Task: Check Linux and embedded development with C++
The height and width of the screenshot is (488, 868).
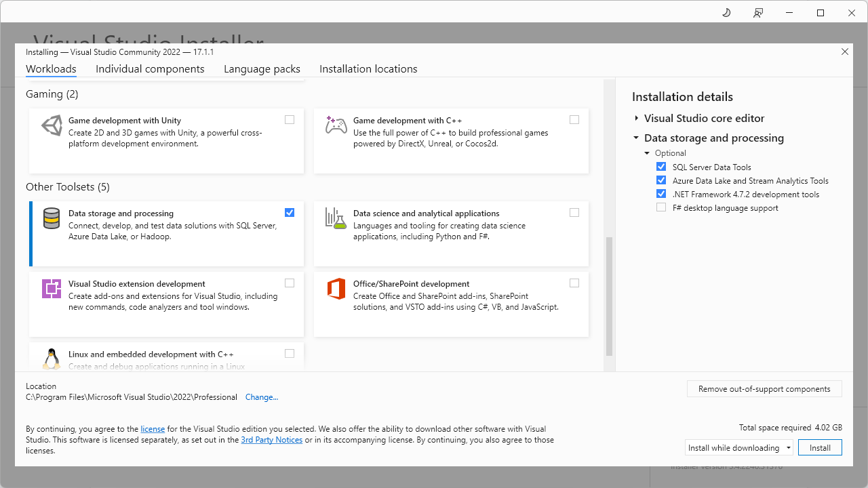Action: (x=290, y=354)
